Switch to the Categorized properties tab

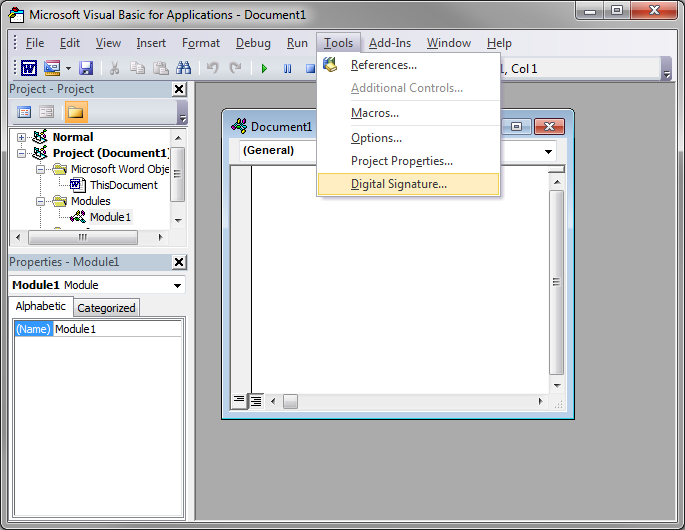[106, 308]
